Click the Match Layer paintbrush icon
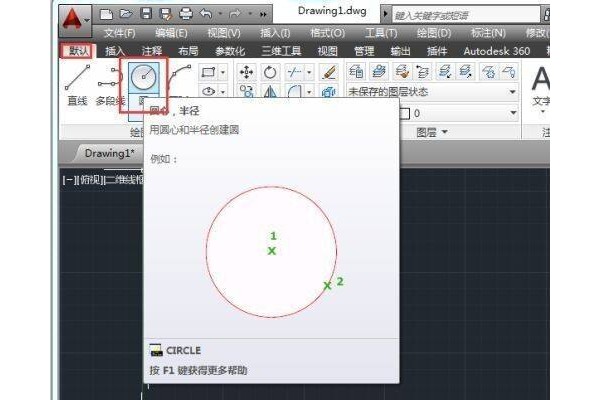 (x=401, y=72)
